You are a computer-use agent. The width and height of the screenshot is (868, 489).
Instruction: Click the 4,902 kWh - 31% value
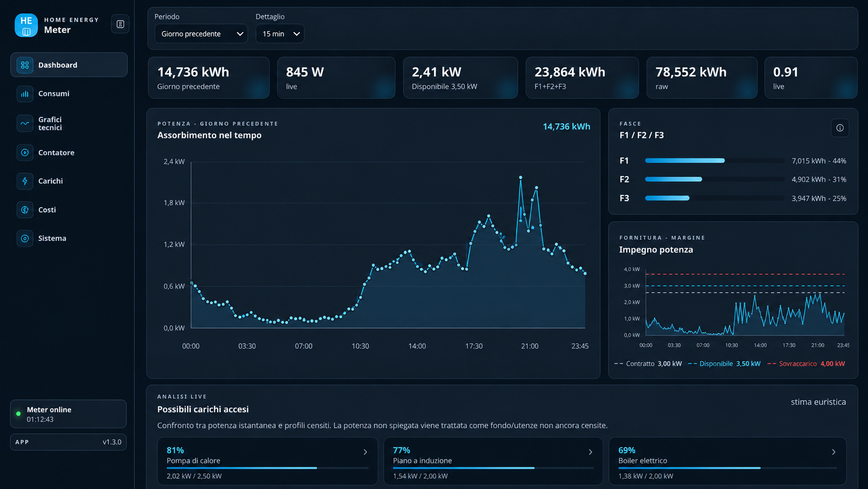click(819, 180)
